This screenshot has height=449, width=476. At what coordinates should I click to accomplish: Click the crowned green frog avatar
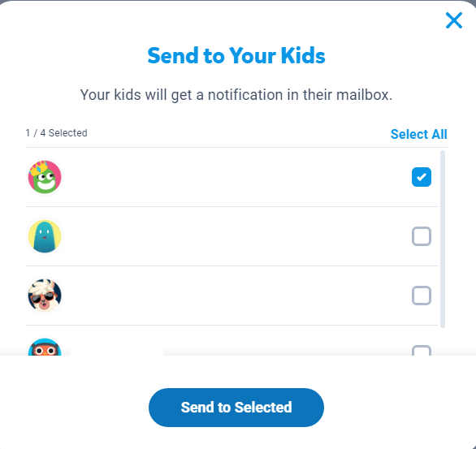click(45, 177)
